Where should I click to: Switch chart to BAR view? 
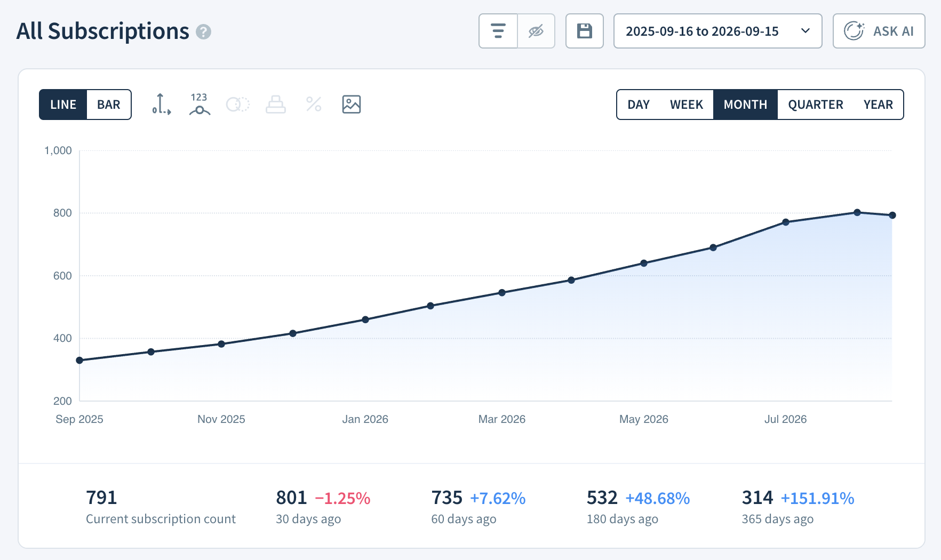[109, 105]
